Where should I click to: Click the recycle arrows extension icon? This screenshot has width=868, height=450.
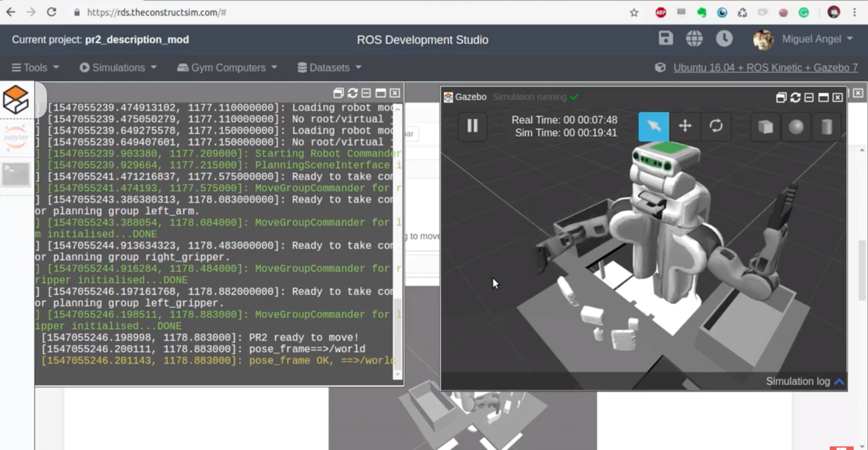tap(742, 12)
